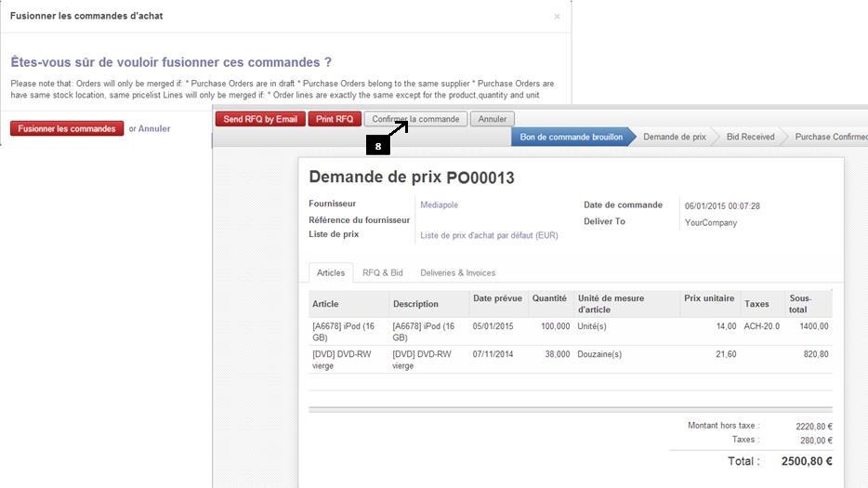Click the Fusionner les commandes button
The image size is (868, 488).
[x=67, y=128]
